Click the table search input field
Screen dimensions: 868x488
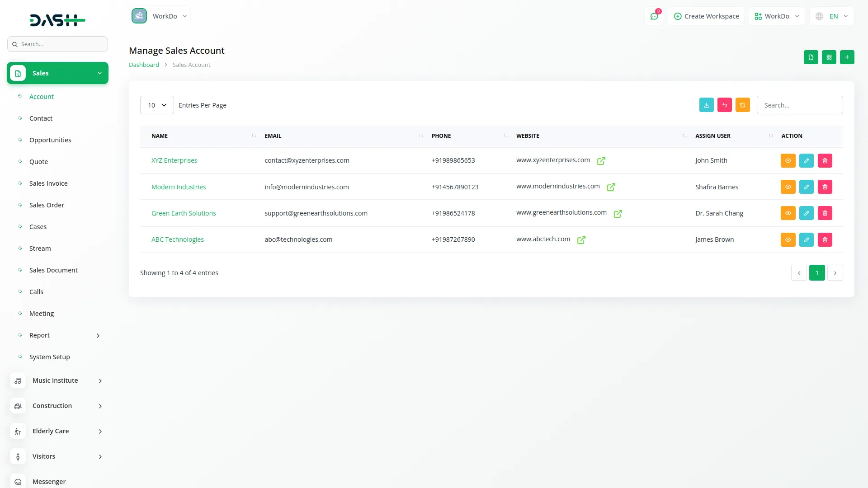pos(799,105)
